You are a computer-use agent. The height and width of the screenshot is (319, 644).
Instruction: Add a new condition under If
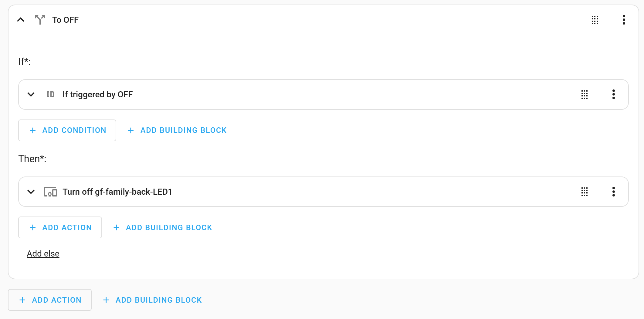tap(67, 130)
